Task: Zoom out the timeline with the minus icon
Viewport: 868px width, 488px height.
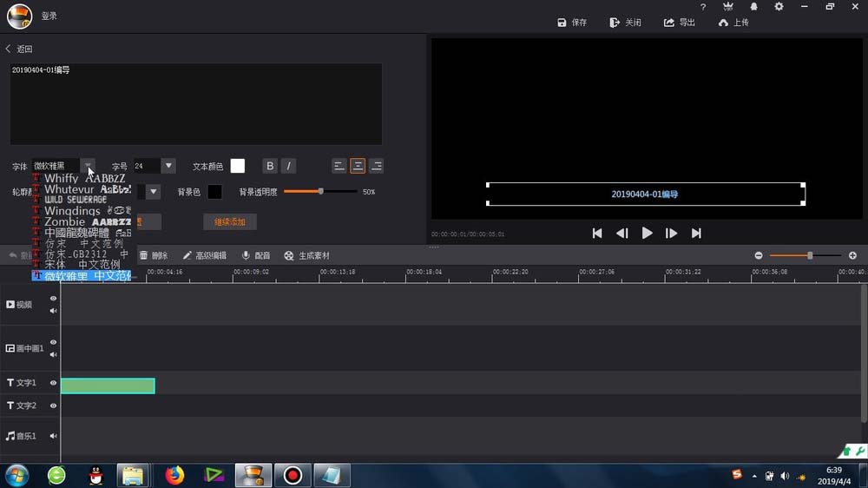Action: (759, 255)
